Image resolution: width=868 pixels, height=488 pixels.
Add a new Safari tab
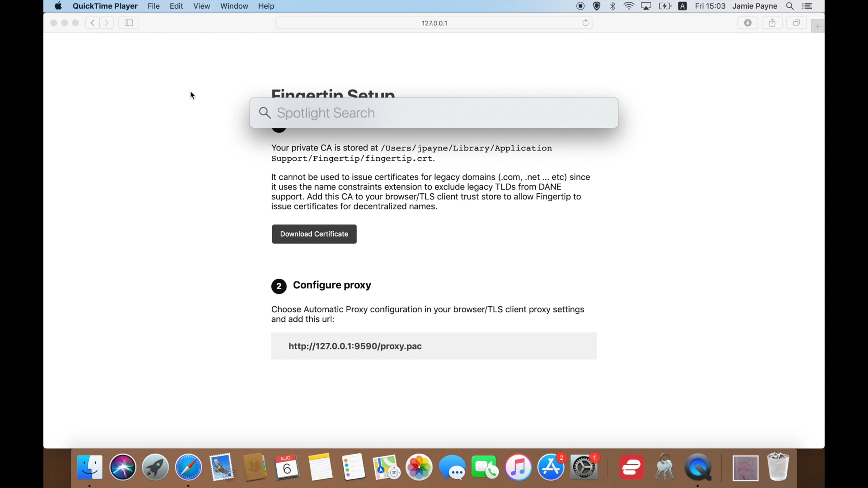point(818,26)
